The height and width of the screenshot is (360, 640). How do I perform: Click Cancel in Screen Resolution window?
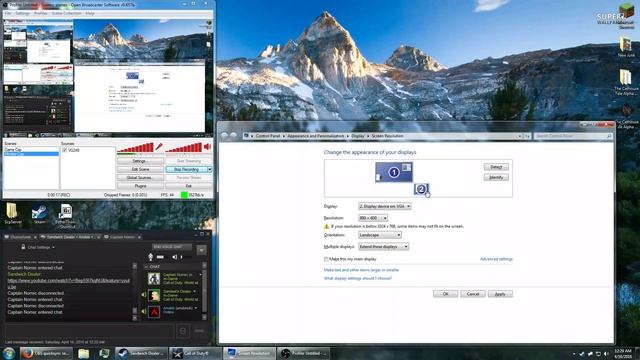473,294
